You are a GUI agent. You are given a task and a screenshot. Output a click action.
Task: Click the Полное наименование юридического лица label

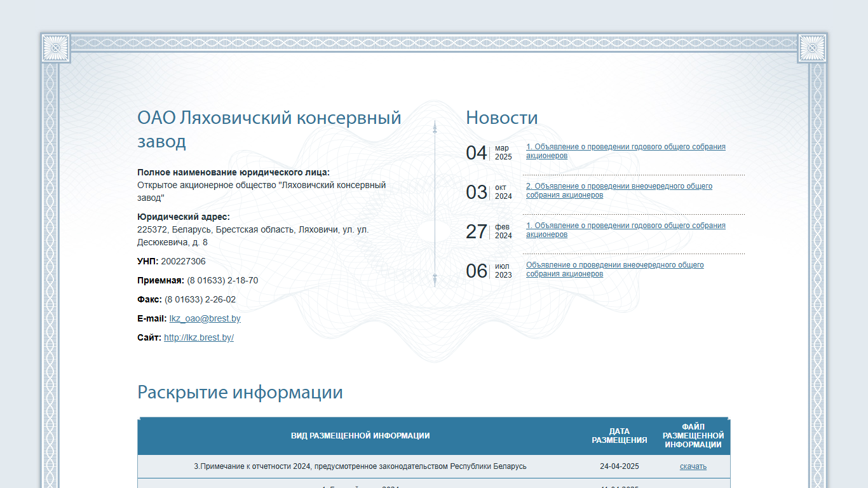pyautogui.click(x=234, y=172)
